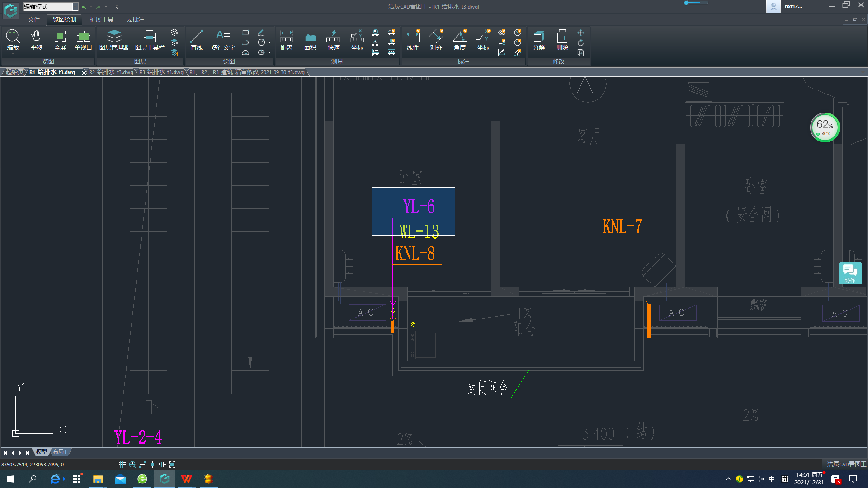Open Windows Start menu
The image size is (868, 488).
click(x=11, y=479)
